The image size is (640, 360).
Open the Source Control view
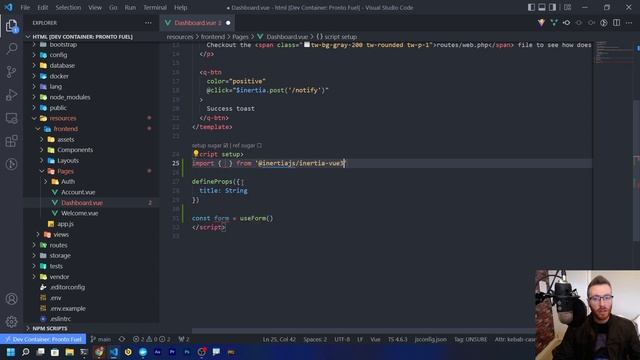click(11, 72)
